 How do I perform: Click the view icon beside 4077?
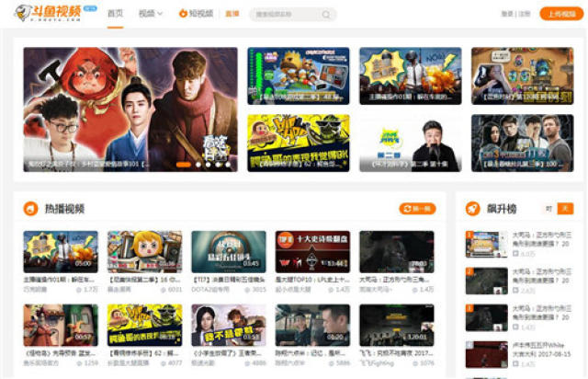click(x=164, y=363)
